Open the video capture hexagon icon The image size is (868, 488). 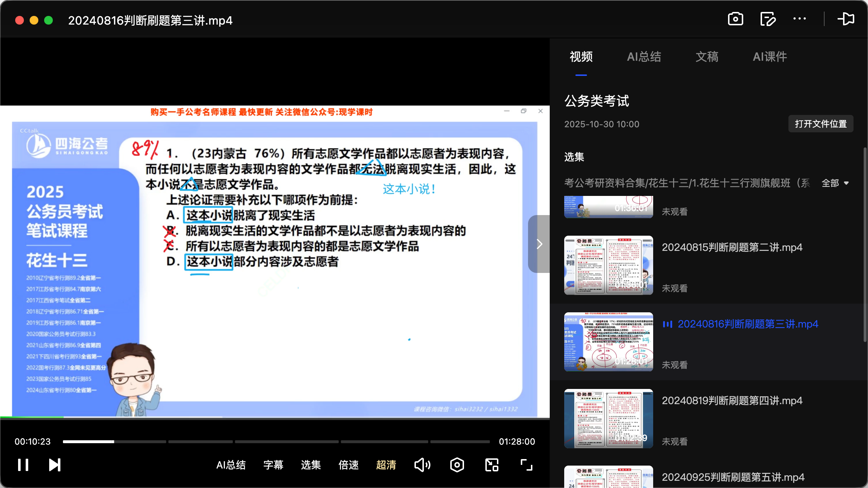pyautogui.click(x=457, y=465)
